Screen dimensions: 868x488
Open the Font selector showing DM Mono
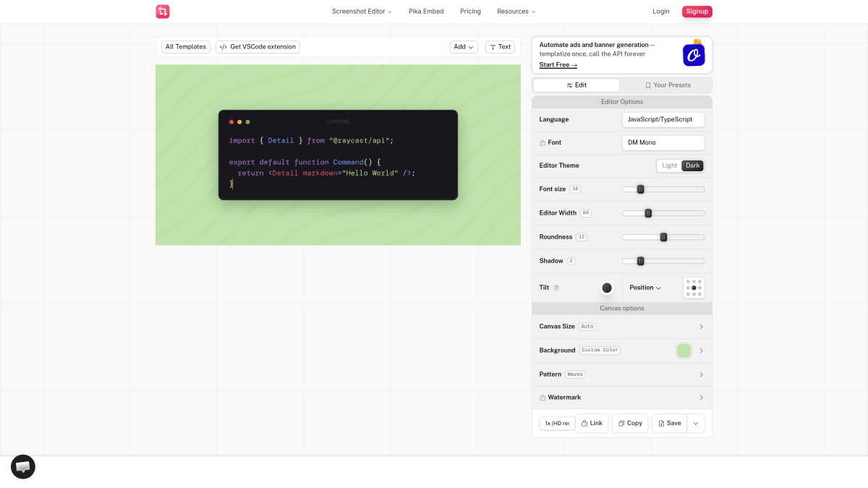(x=663, y=142)
